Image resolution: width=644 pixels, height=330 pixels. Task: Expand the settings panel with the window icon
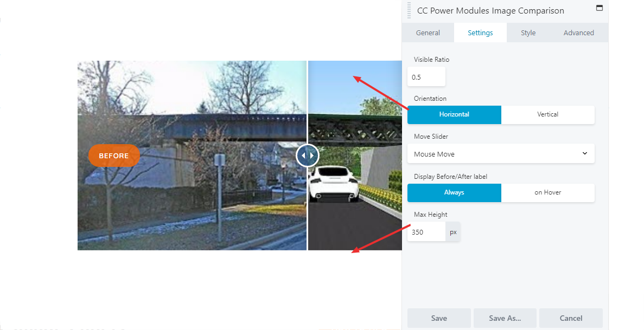[x=599, y=8]
